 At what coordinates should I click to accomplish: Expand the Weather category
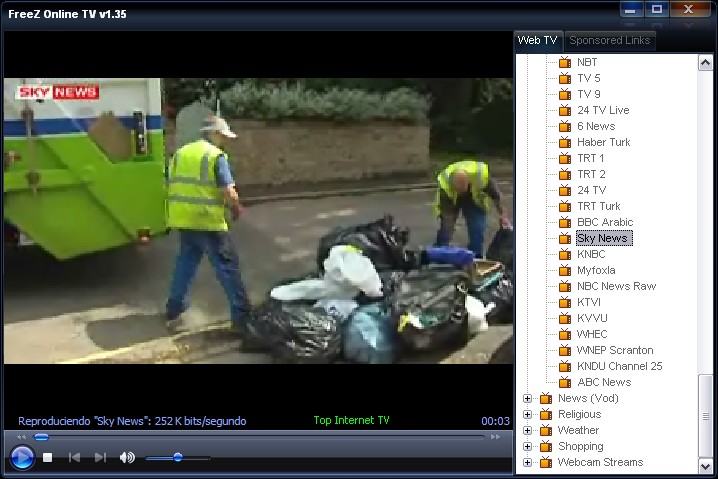(528, 430)
